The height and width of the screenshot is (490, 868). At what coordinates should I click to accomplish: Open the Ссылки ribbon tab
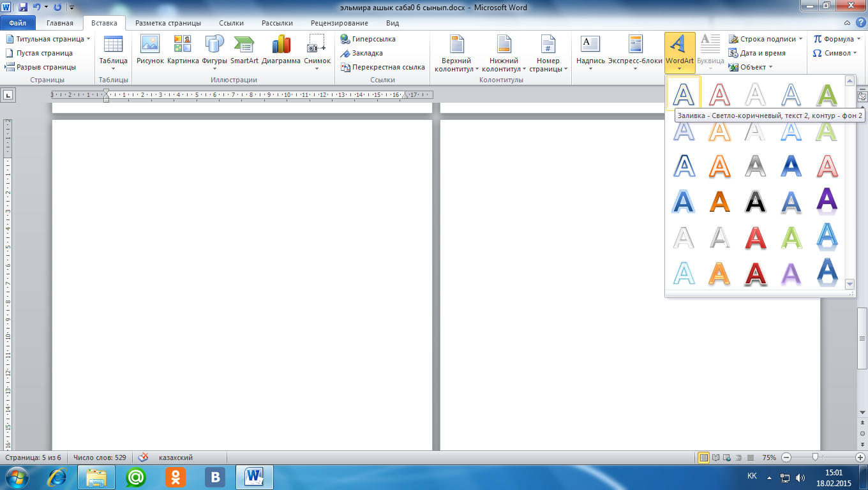[x=232, y=23]
